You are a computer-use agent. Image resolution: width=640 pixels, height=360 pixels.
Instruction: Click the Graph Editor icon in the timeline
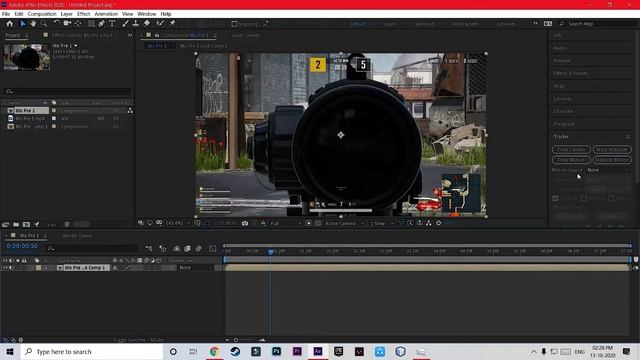[213, 248]
